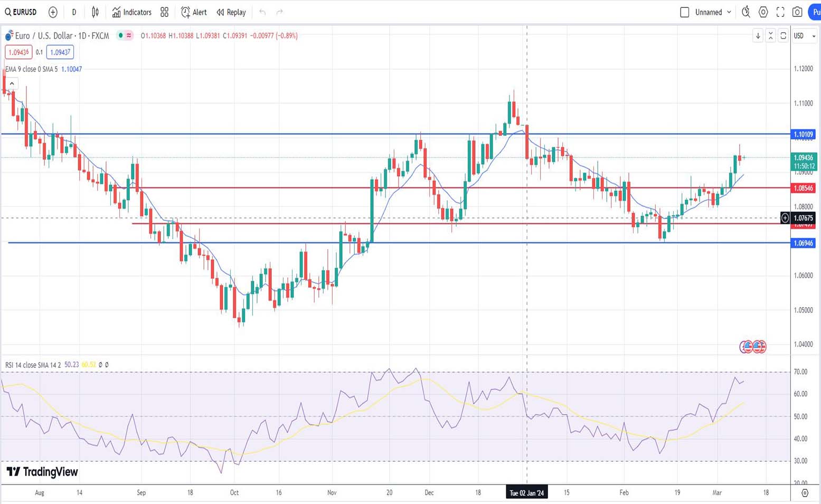Open the indicator templates grid icon

coord(164,12)
